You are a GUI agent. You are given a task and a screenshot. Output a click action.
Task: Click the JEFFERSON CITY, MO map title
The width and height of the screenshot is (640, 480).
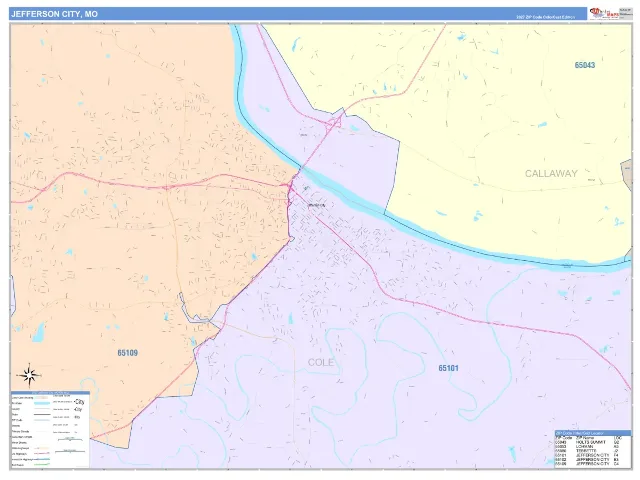click(54, 14)
